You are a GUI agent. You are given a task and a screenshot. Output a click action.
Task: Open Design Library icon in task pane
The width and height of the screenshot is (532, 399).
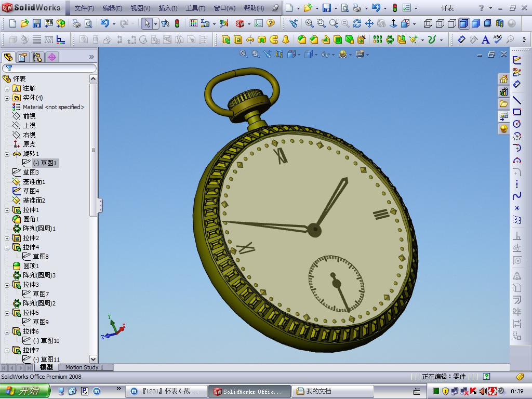point(503,91)
